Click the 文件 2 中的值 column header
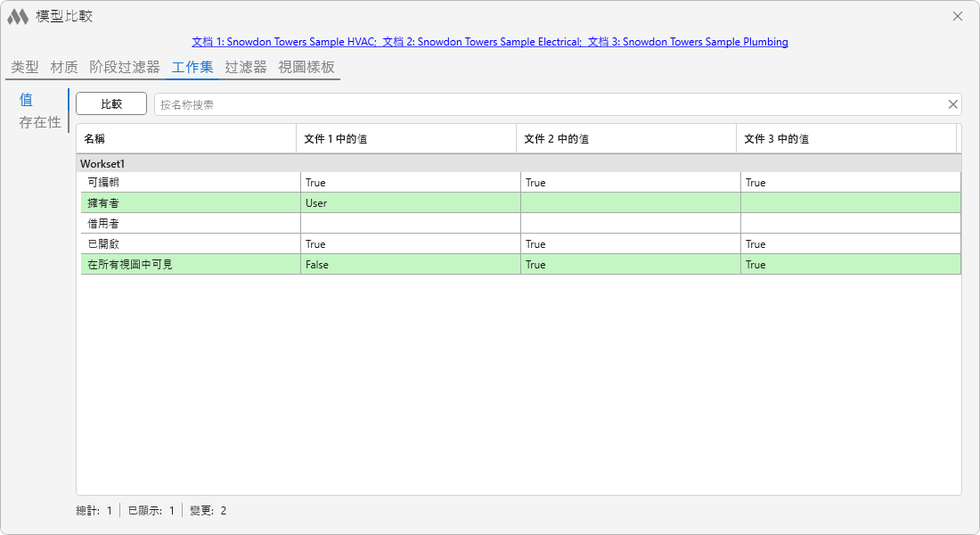This screenshot has height=535, width=980. coord(626,139)
